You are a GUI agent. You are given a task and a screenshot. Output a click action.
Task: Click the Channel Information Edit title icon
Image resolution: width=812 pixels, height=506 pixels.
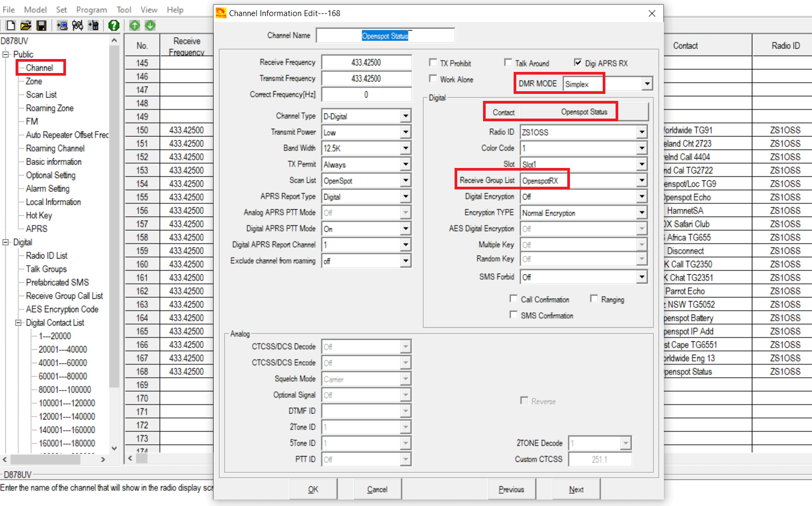pos(221,13)
